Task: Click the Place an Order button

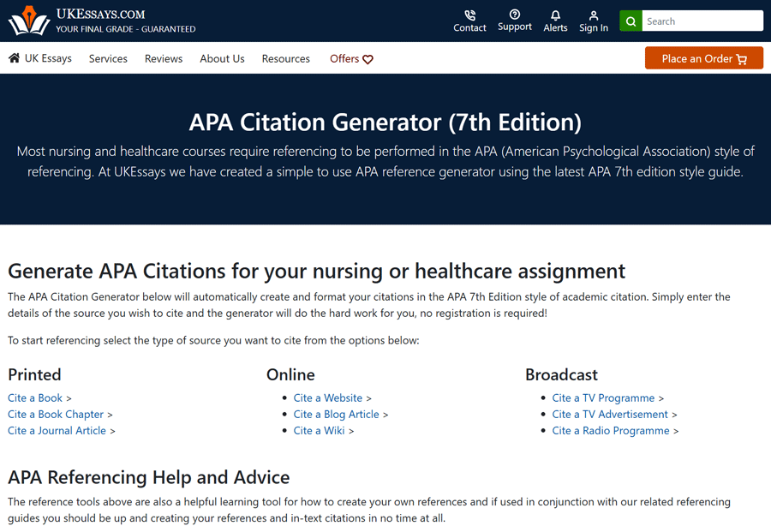Action: [703, 58]
